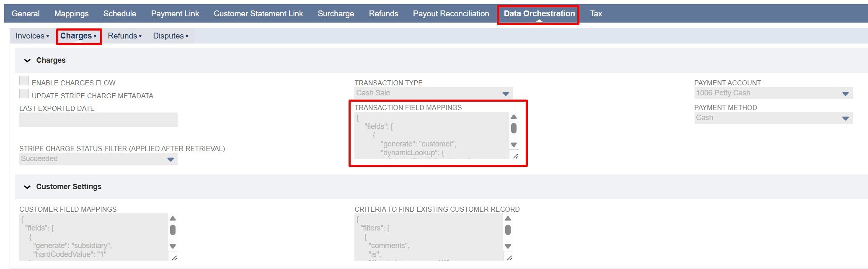Collapse the Charges section

pos(27,61)
